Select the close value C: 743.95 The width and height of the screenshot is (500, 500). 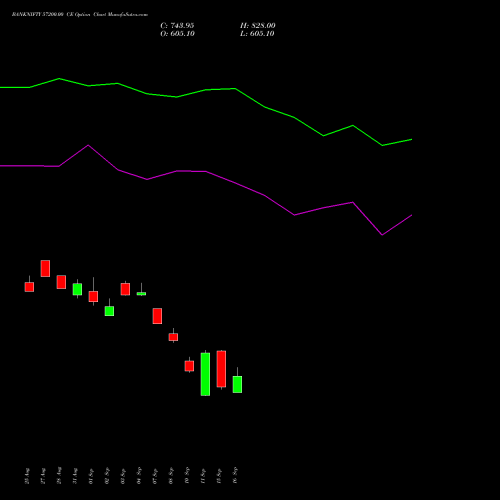177,26
